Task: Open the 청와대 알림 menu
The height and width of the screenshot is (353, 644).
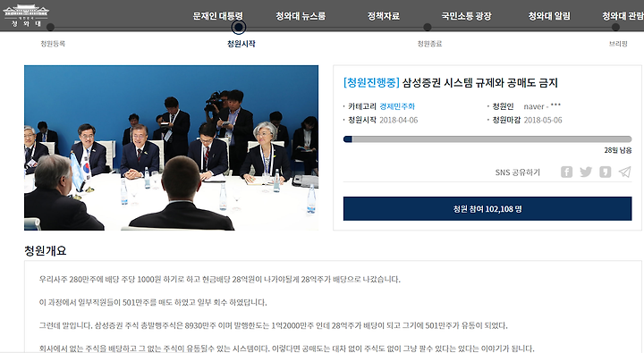Action: 549,16
